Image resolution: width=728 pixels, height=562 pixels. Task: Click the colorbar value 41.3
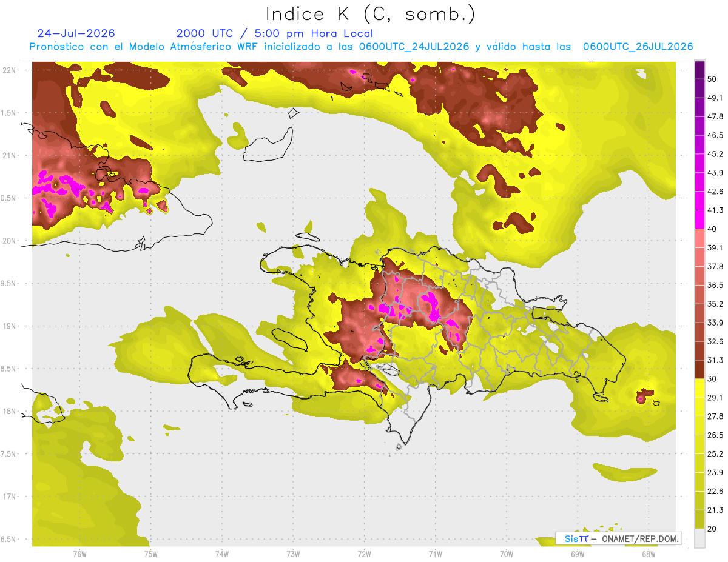[715, 210]
